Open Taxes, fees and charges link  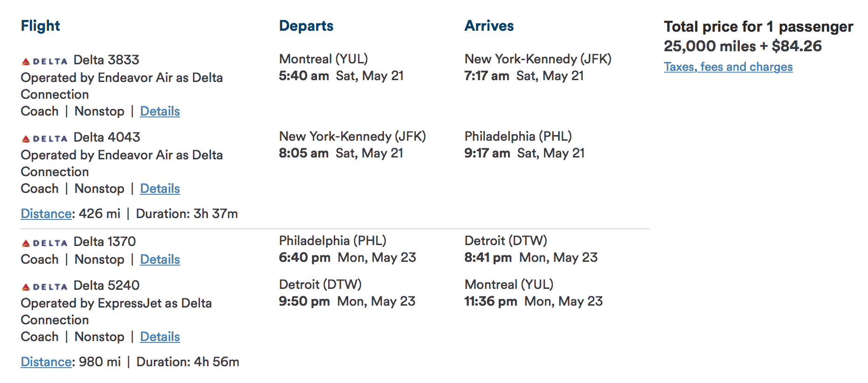[728, 67]
